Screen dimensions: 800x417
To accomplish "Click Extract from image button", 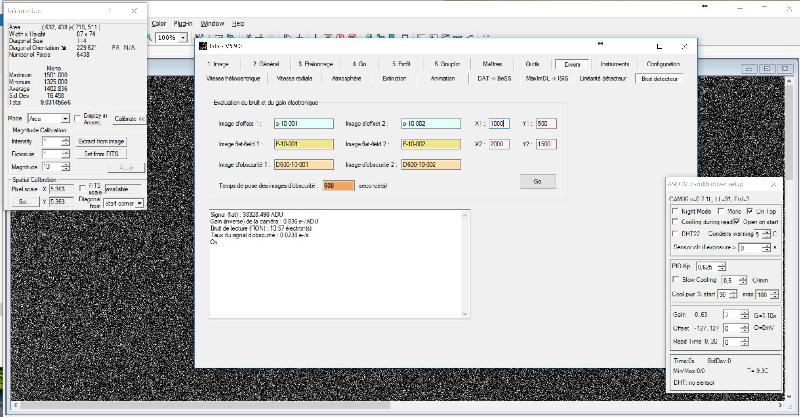I will coord(101,141).
